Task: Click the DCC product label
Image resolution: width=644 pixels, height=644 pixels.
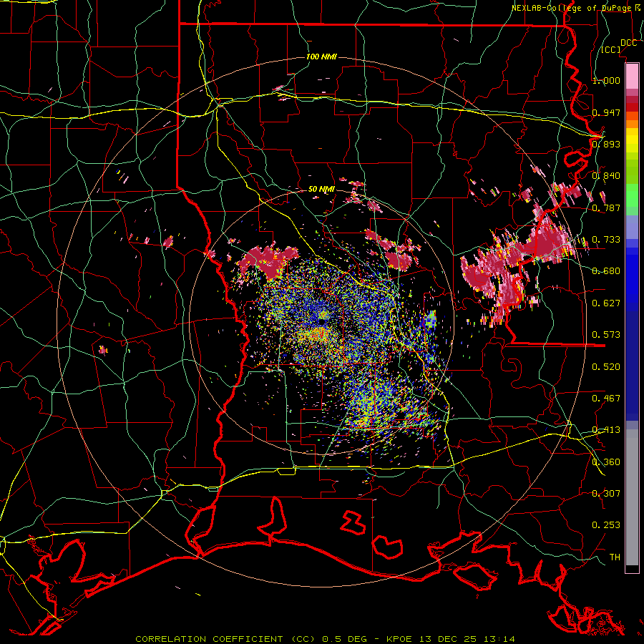Action: (628, 43)
